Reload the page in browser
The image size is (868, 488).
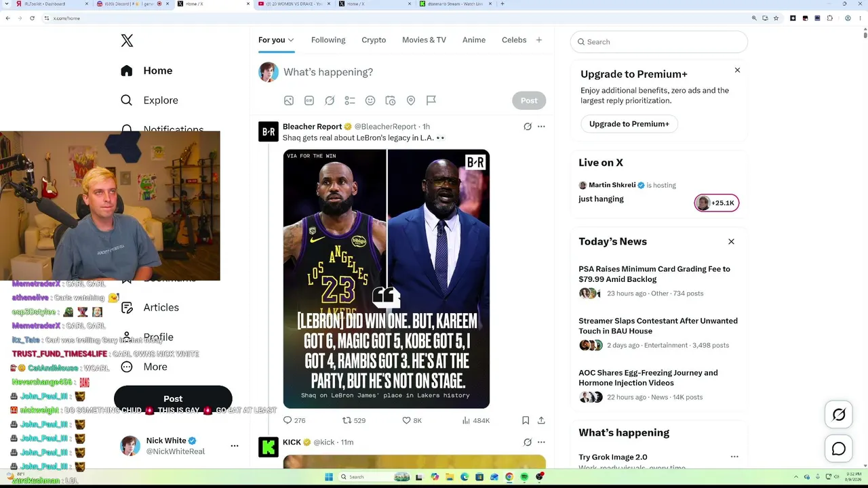pos(32,18)
